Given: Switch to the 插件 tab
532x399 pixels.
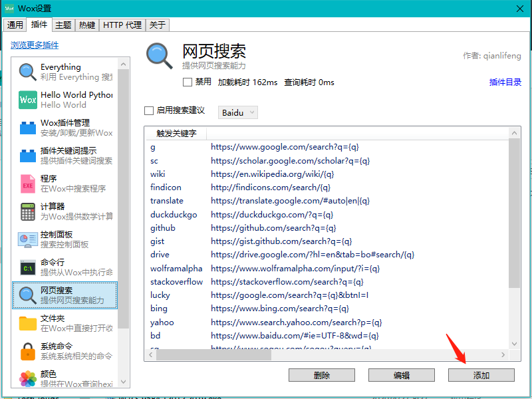Looking at the screenshot, I should [39, 25].
